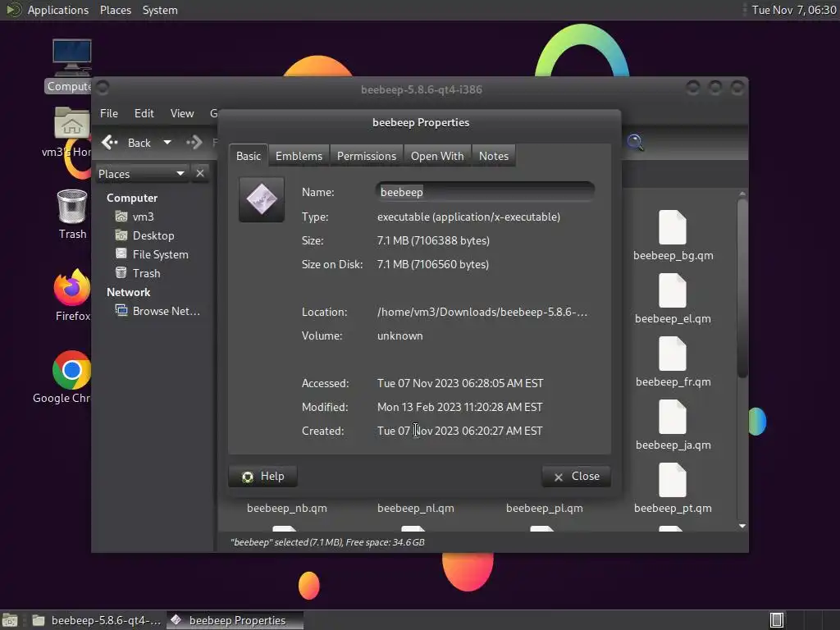Launch Google Chrome from the desktop icon

[x=72, y=370]
